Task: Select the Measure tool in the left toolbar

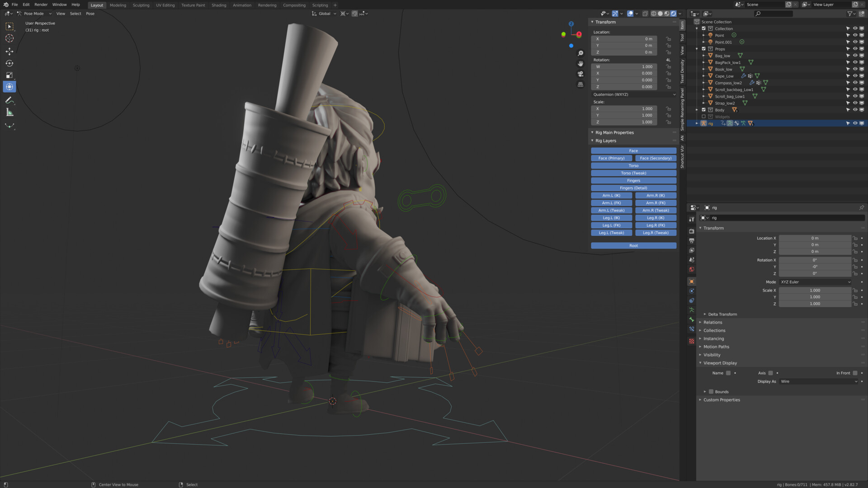Action: [9, 112]
